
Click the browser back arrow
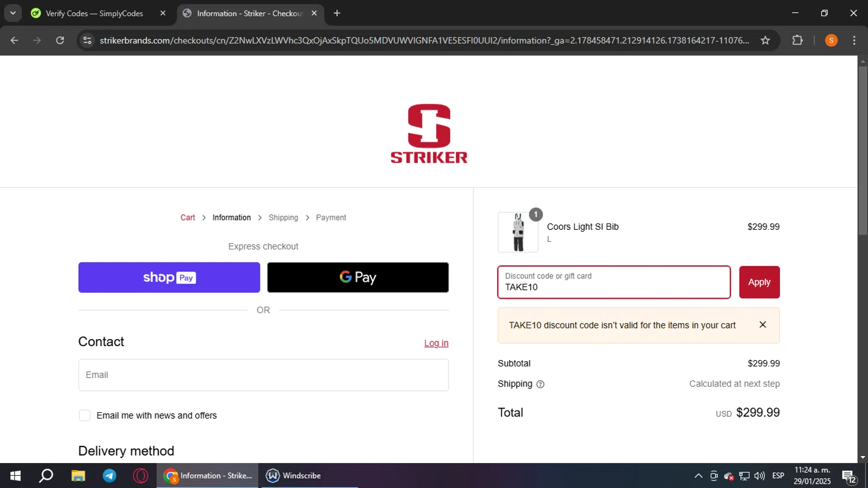14,41
